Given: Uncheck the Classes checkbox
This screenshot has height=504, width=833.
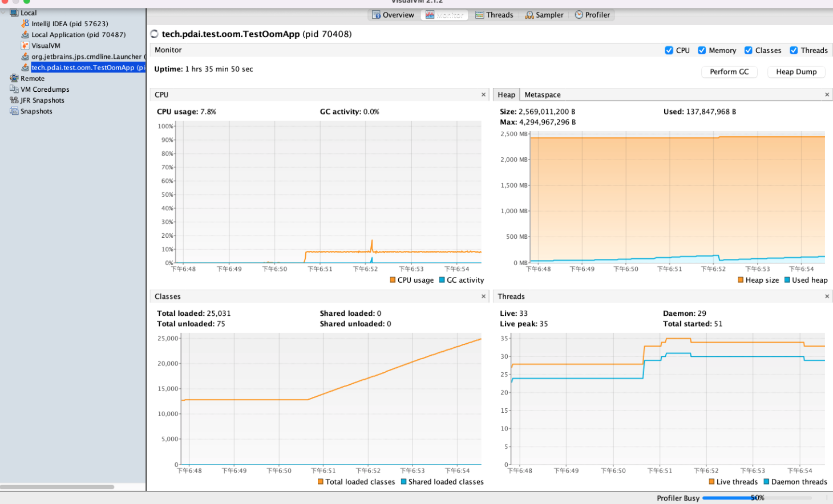Looking at the screenshot, I should pos(748,50).
